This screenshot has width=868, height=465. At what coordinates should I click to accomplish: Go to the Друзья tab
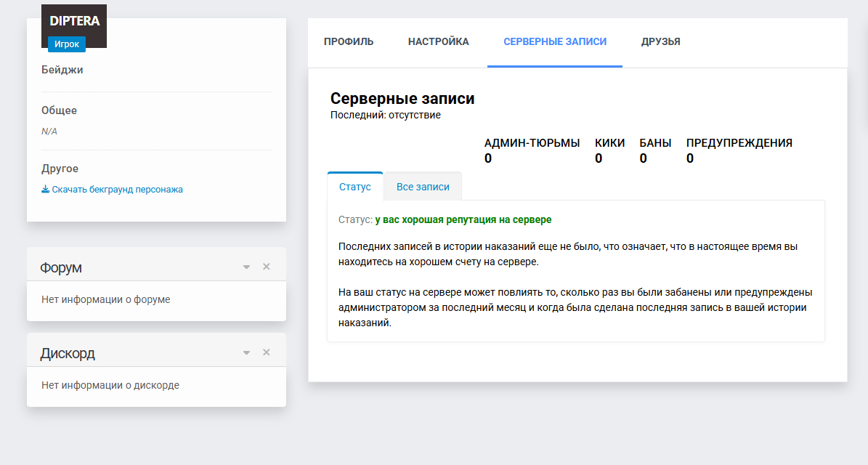click(x=660, y=42)
